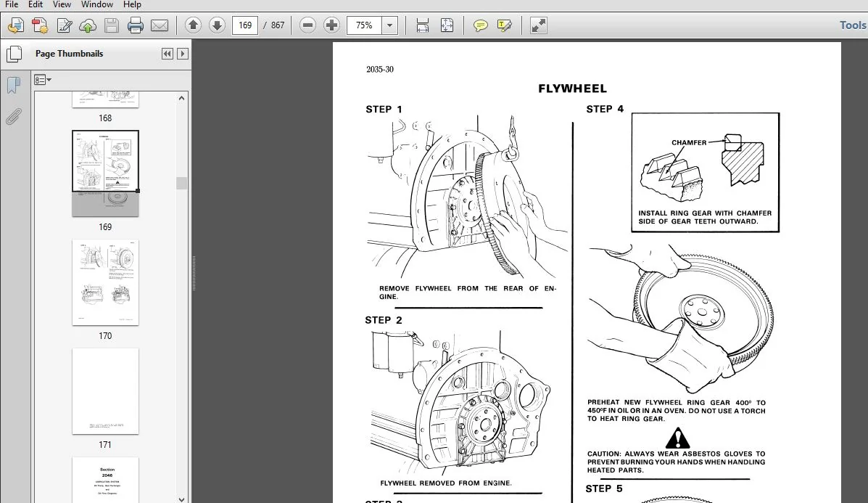Select page 170 thumbnail

click(x=105, y=282)
